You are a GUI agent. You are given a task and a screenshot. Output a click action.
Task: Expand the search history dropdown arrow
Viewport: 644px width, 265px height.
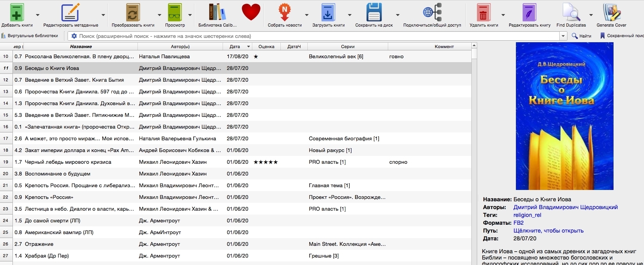coord(563,36)
